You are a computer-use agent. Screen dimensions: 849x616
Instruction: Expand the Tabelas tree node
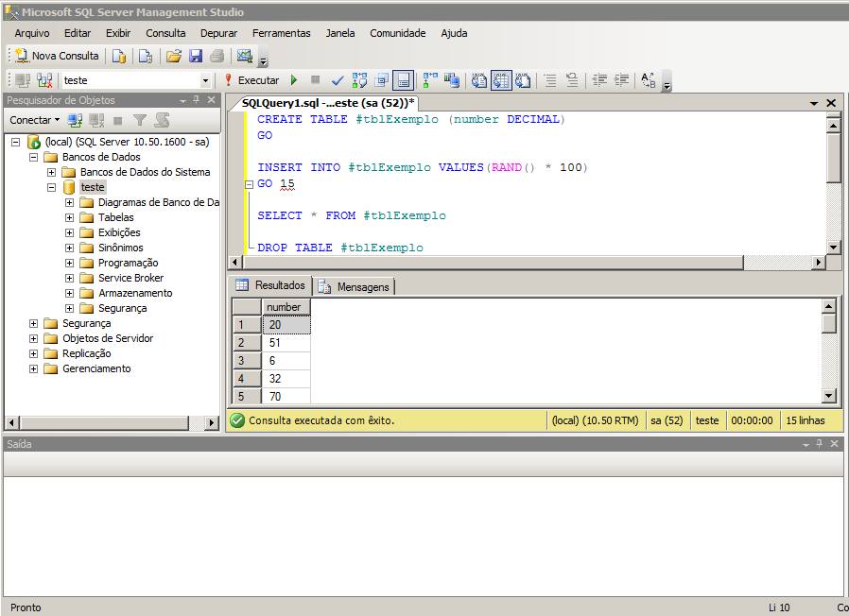click(70, 217)
